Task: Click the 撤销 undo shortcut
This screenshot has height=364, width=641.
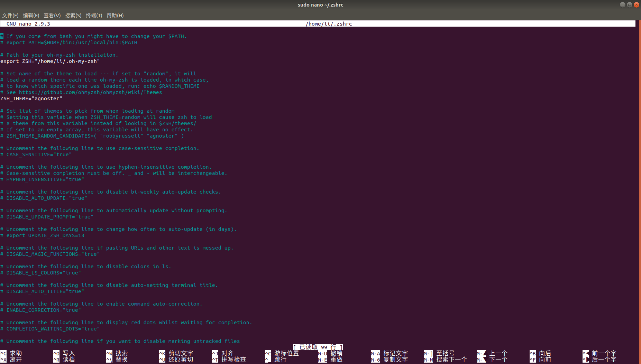Action: [x=337, y=353]
